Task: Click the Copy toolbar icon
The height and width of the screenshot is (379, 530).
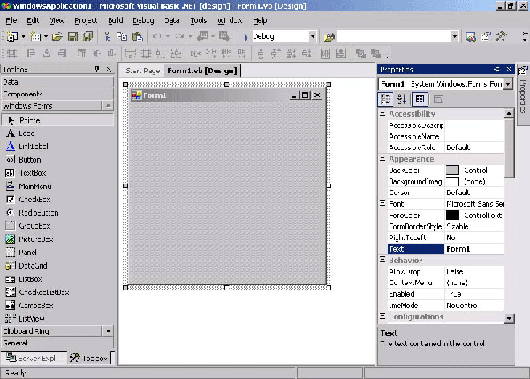Action: 122,37
